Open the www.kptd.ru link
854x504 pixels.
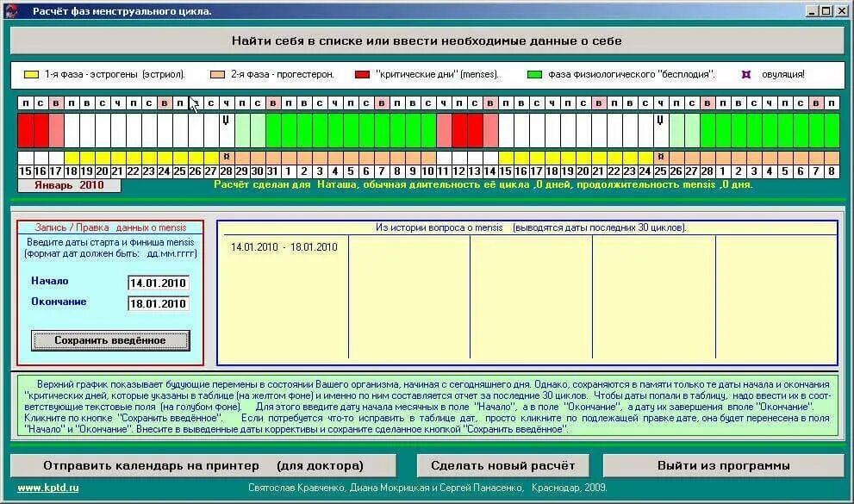click(x=48, y=488)
